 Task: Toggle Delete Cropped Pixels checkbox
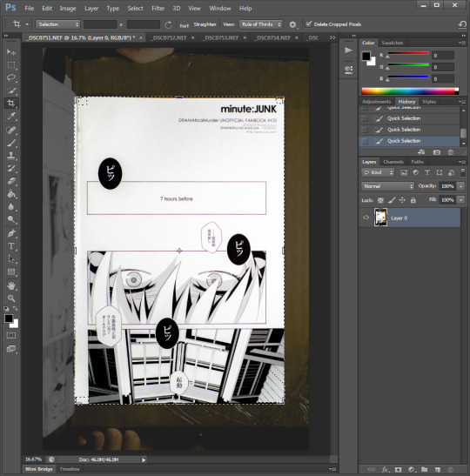(308, 24)
